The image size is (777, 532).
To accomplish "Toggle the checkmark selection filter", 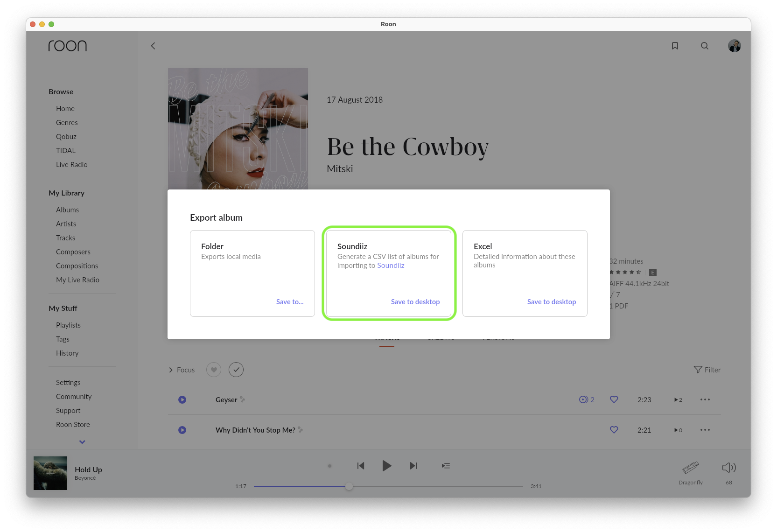I will (x=236, y=370).
